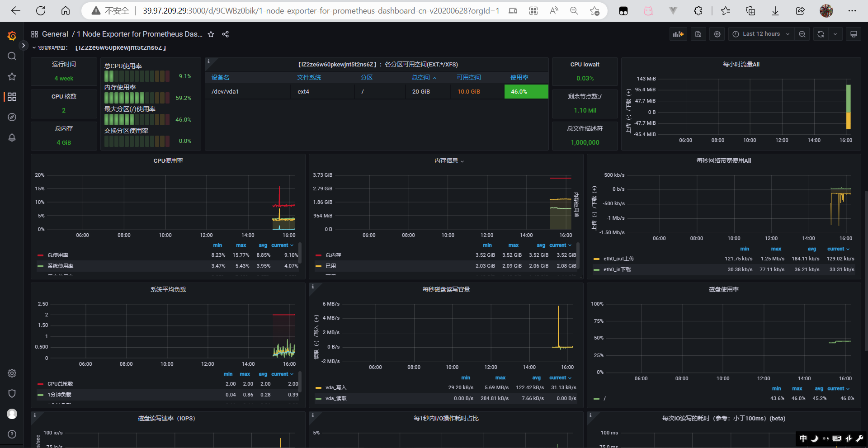Open 每秒磁盘读写容量 panel title menu
The image size is (868, 448).
pyautogui.click(x=446, y=290)
